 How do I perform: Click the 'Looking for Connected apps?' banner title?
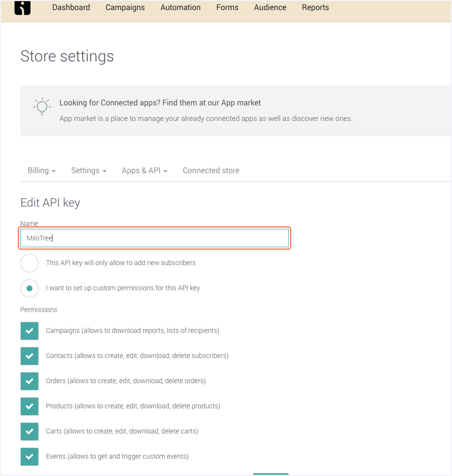click(160, 103)
